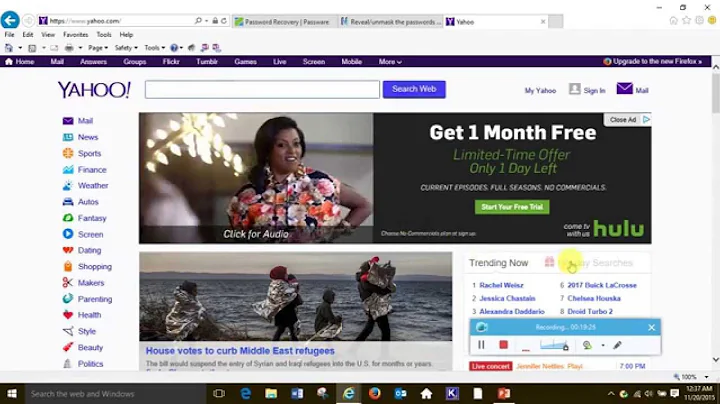720x404 pixels.
Task: Open Task View in the taskbar
Action: (x=219, y=393)
